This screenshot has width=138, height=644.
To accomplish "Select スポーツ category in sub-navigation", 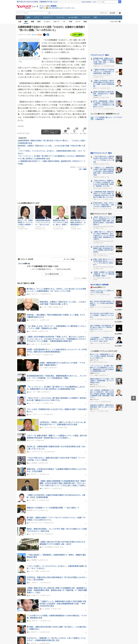I will (56, 21).
